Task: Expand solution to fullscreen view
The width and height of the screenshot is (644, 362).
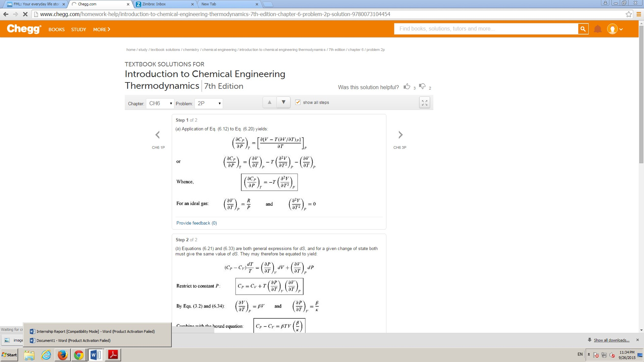Action: (425, 103)
